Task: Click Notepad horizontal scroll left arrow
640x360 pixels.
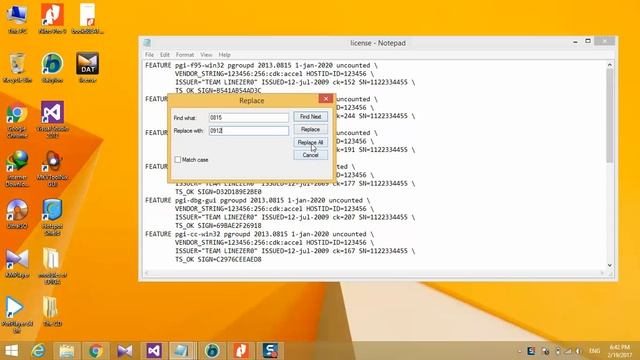Action: tap(147, 273)
